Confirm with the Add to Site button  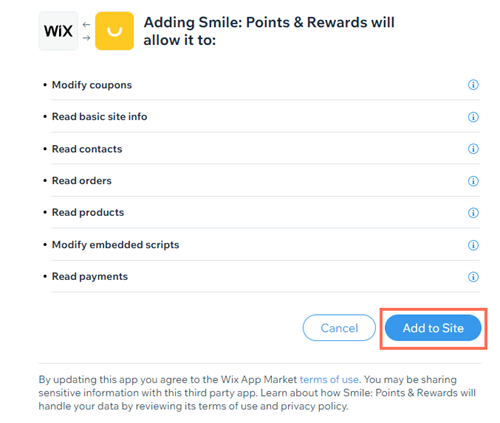tap(433, 328)
